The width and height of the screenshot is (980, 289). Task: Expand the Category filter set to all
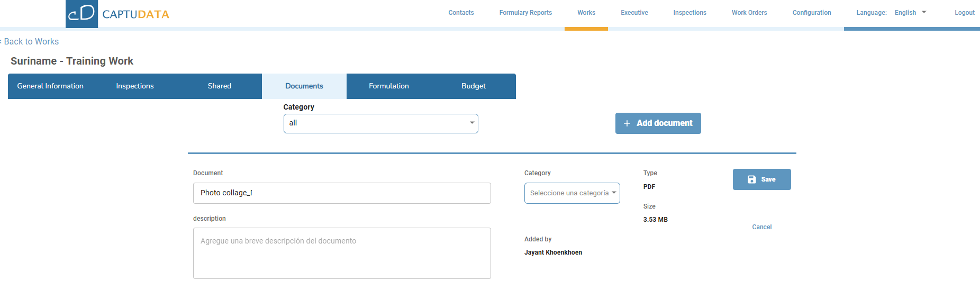(380, 123)
